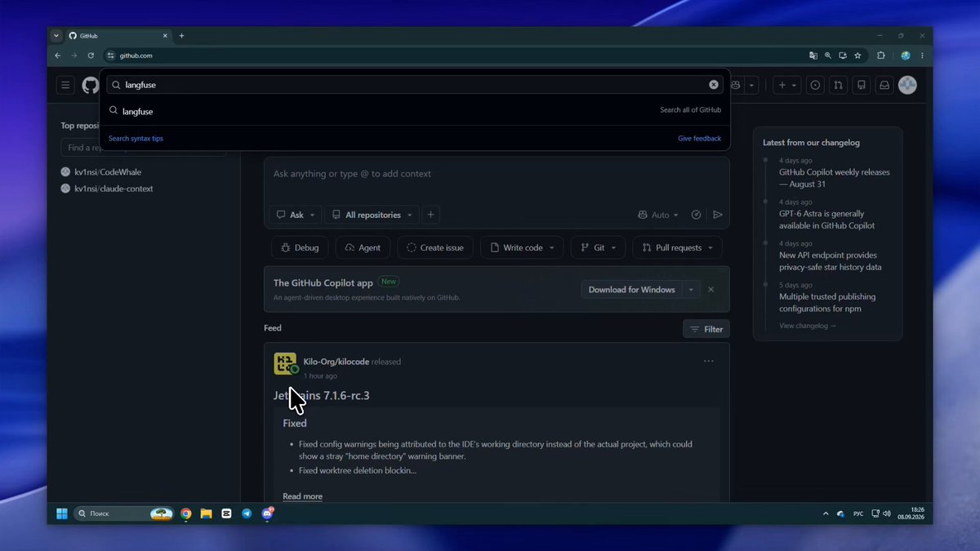Open the Chrome three-dot menu
980x551 pixels.
923,56
